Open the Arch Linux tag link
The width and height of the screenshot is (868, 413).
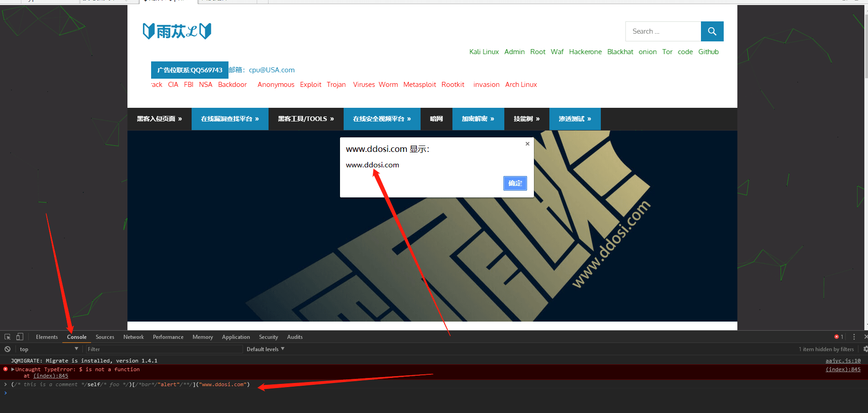pos(521,85)
